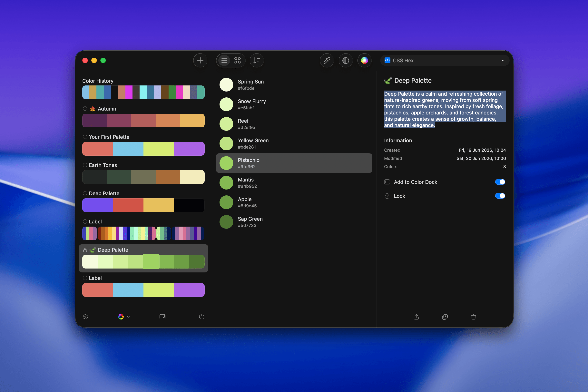Activate the eyedropper color picker
The width and height of the screenshot is (588, 392).
tap(327, 61)
